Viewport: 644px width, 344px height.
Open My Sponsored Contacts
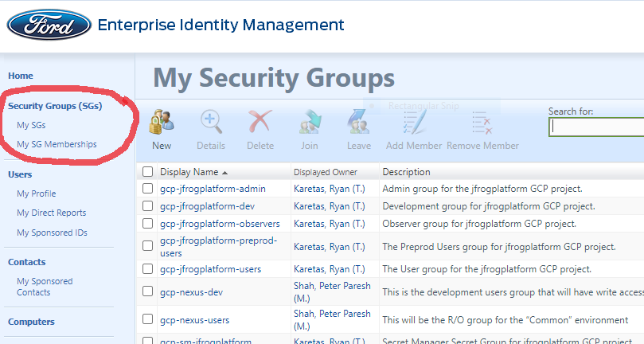pyautogui.click(x=45, y=287)
